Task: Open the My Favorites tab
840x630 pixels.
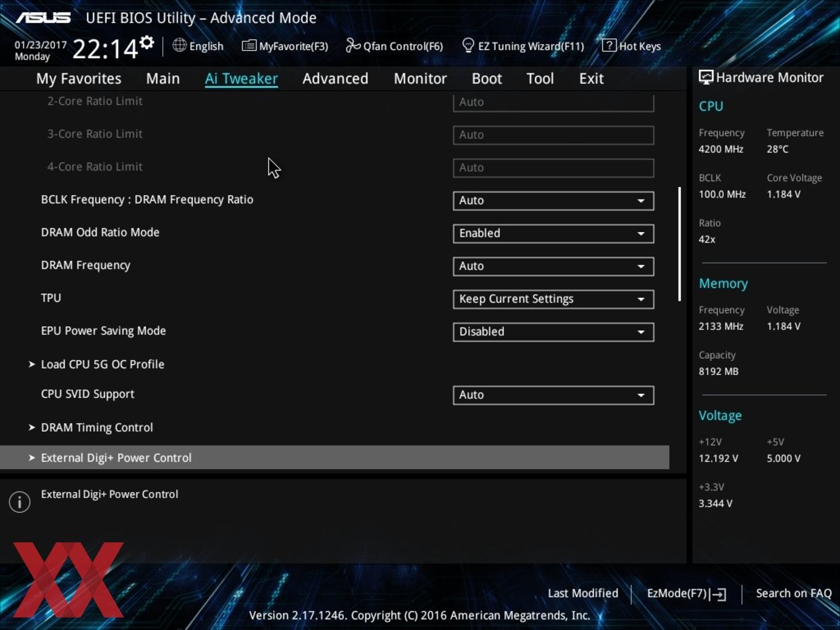Action: click(x=78, y=78)
